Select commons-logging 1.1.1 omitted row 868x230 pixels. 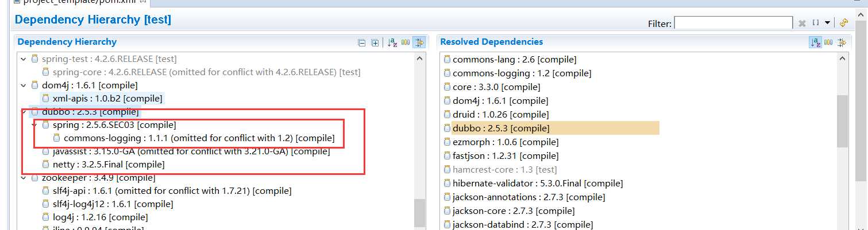click(194, 138)
